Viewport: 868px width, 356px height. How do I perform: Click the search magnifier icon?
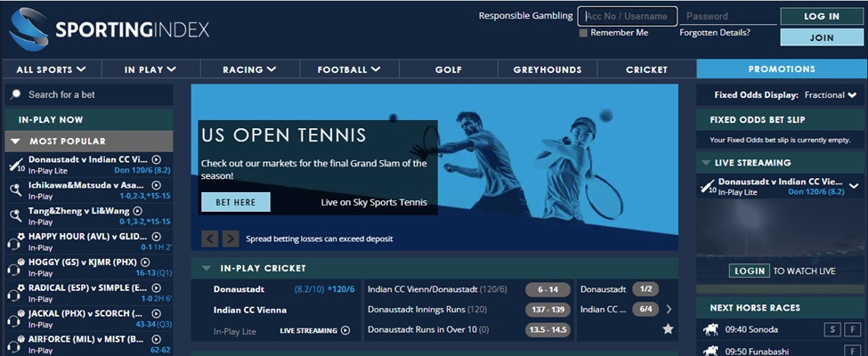16,94
